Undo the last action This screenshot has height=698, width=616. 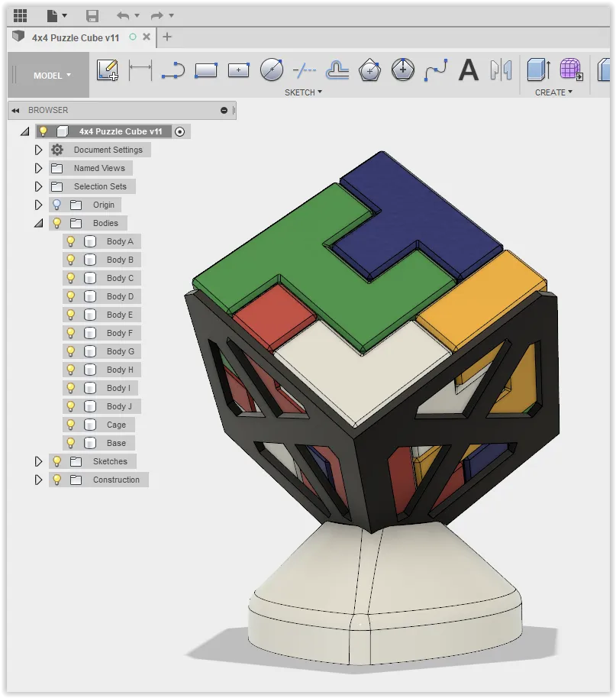(x=122, y=15)
